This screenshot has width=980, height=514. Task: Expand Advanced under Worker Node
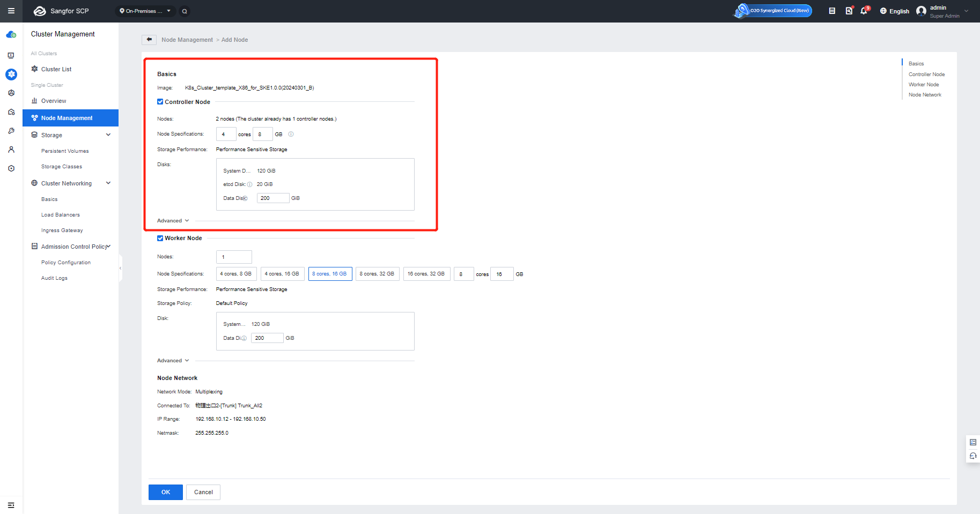(173, 361)
